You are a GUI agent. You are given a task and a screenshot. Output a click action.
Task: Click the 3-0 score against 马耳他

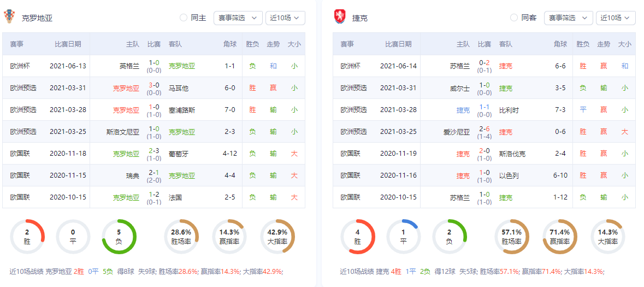coord(154,85)
